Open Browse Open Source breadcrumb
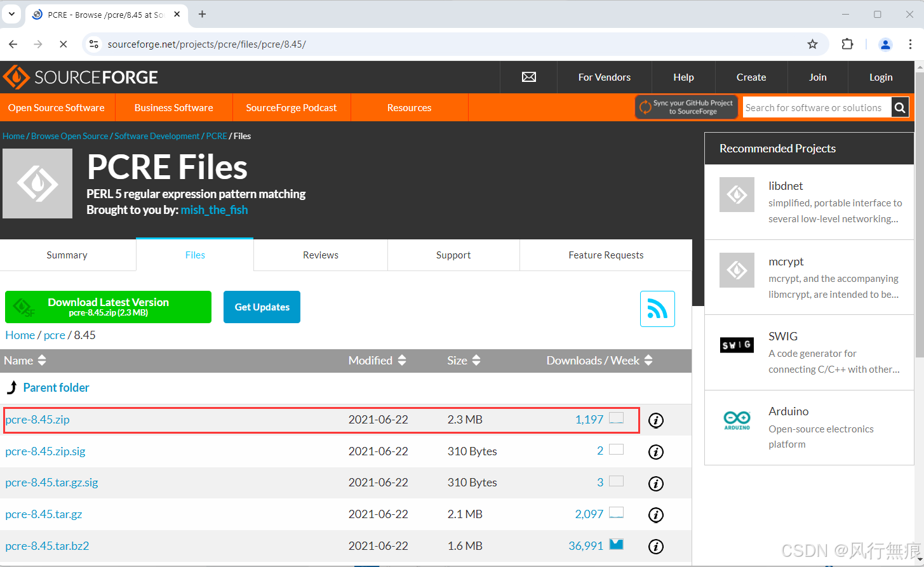This screenshot has width=924, height=567. click(70, 136)
